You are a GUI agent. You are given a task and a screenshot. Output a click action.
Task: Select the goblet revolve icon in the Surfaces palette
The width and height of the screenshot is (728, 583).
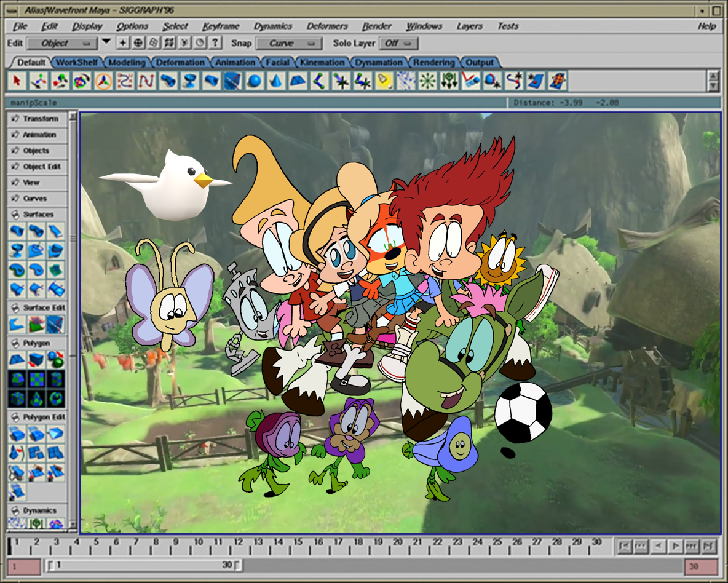[x=17, y=250]
